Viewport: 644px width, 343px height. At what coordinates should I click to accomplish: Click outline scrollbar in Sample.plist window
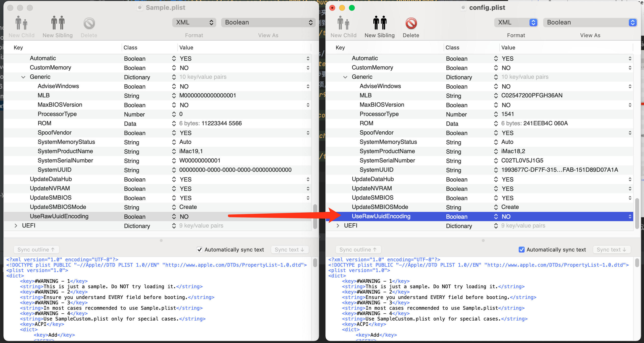click(x=315, y=217)
